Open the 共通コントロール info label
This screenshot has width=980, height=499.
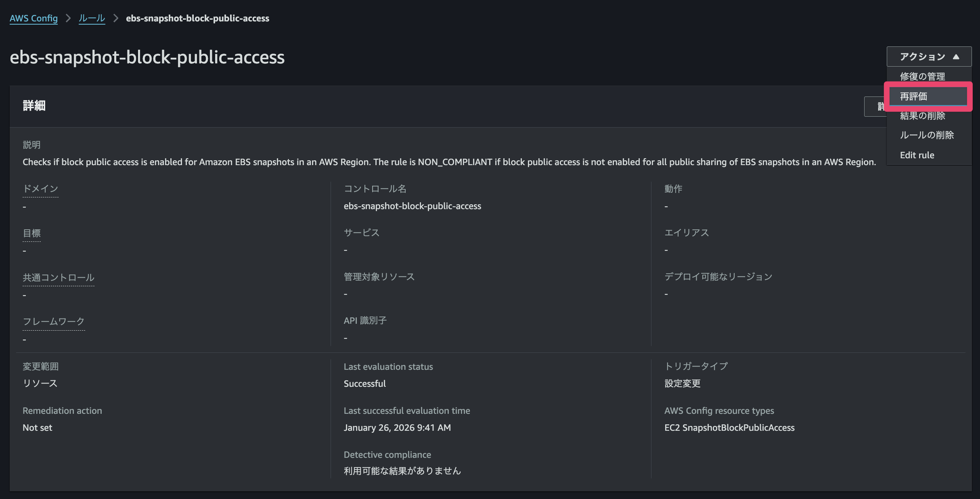coord(59,277)
